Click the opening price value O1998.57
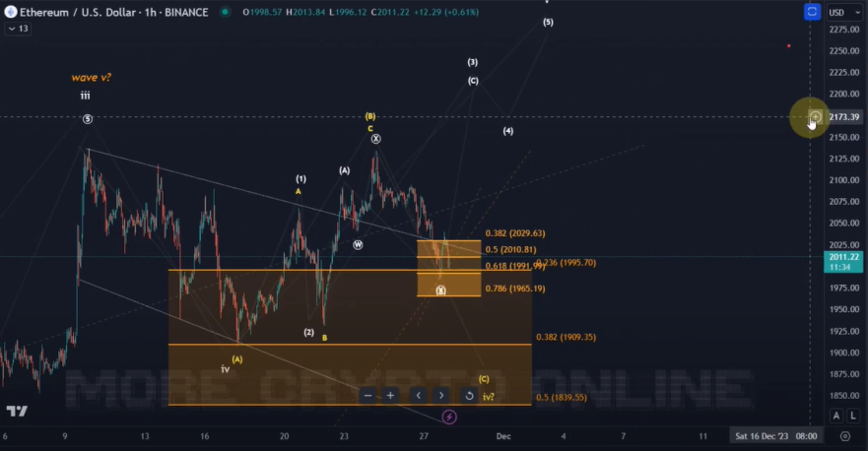868x451 pixels. [262, 12]
